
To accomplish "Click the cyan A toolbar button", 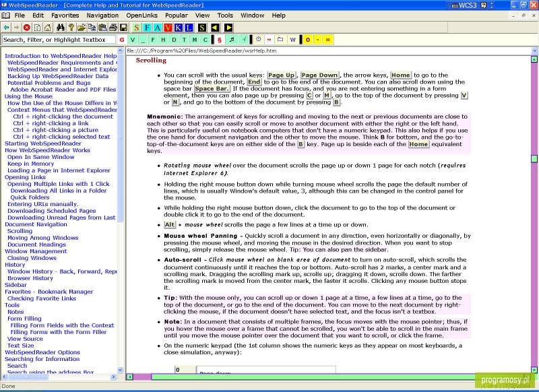I will tap(158, 28).
